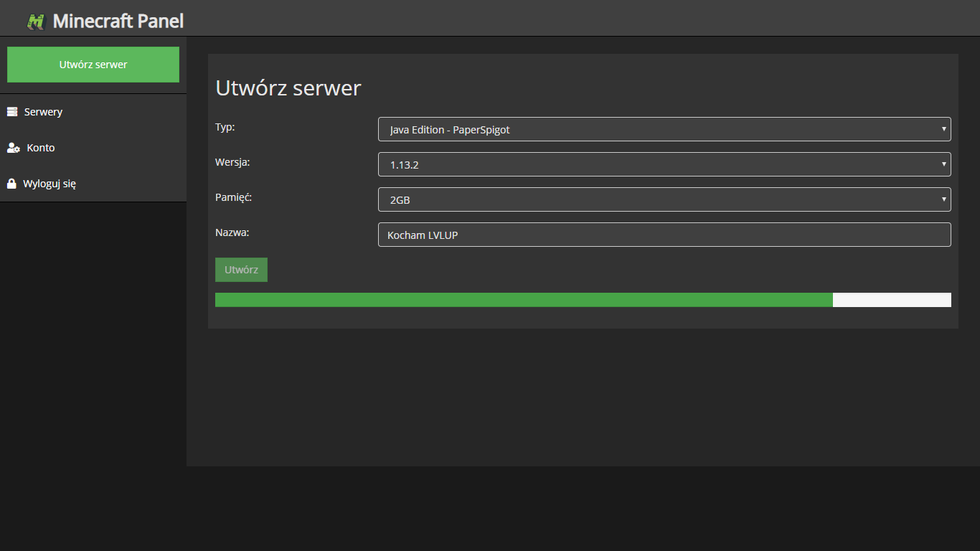Image resolution: width=980 pixels, height=551 pixels.
Task: Click the Minecraft Panel title text
Action: click(x=118, y=22)
